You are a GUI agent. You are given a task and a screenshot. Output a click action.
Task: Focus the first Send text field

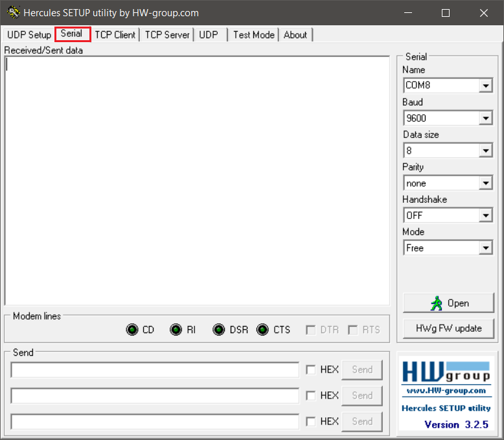(155, 370)
